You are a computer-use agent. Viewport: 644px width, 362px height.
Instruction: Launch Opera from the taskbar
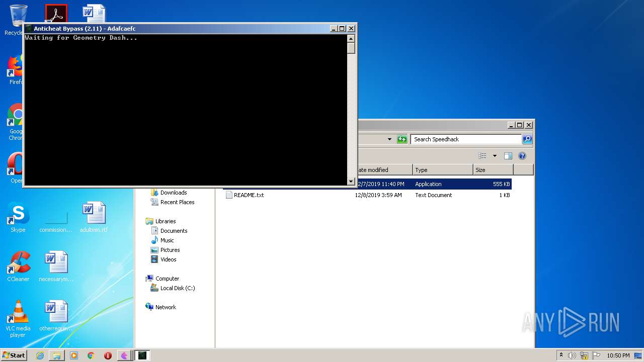108,355
